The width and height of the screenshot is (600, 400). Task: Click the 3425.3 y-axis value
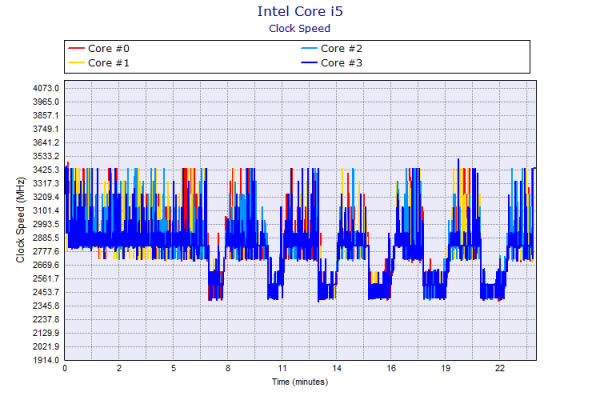pos(46,170)
